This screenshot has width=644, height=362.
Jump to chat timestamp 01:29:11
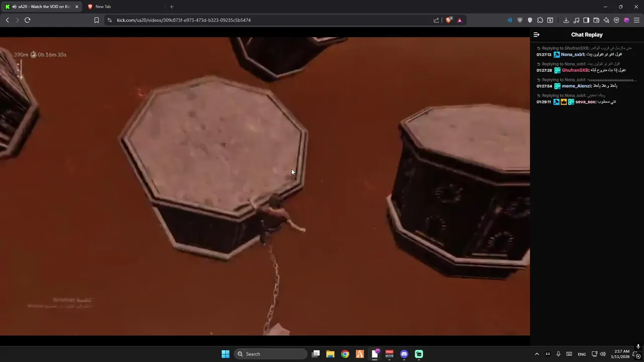544,102
